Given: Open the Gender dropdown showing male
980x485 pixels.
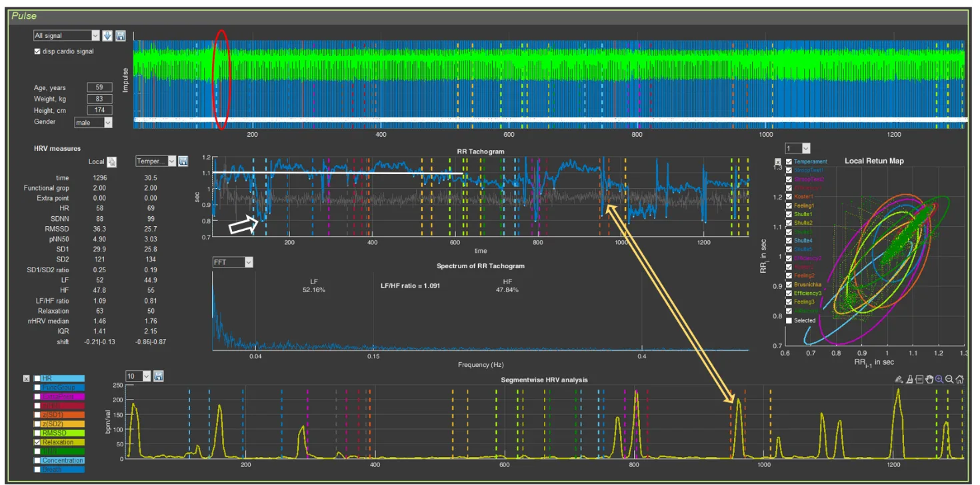Looking at the screenshot, I should (x=107, y=123).
